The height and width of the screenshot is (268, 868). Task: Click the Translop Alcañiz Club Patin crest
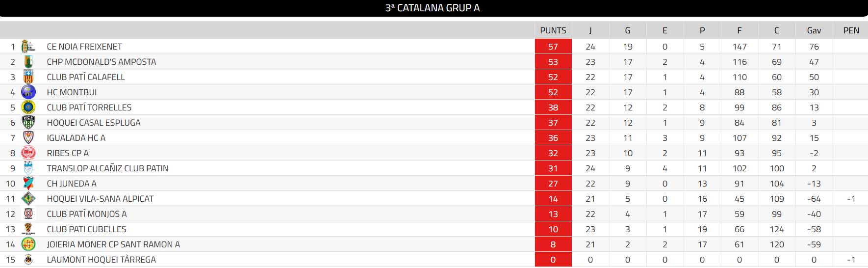[28, 168]
